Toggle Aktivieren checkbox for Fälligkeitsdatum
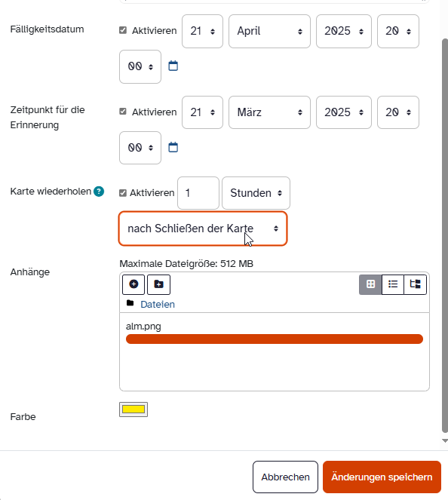Viewport: 448px width, 500px height. tap(123, 30)
